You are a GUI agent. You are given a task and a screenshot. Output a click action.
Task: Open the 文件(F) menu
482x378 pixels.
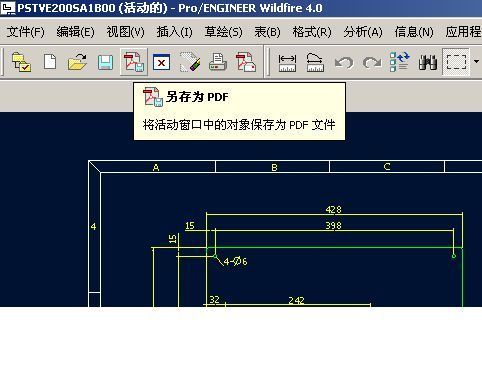(x=26, y=32)
